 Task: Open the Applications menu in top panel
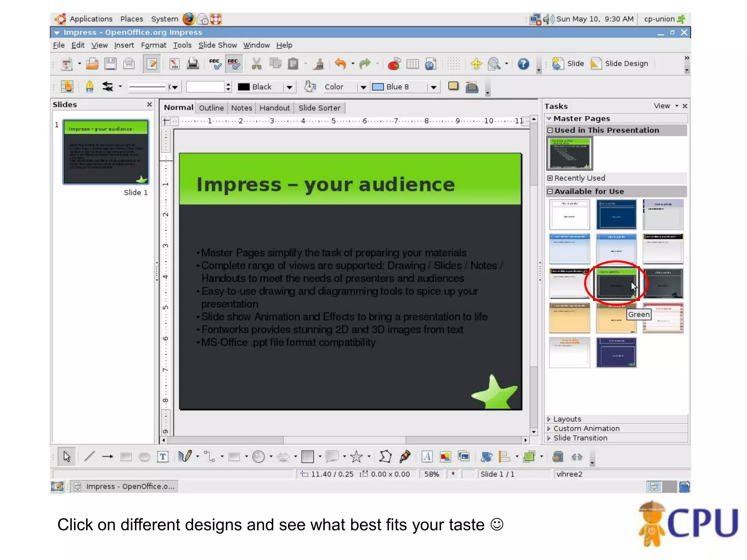91,19
